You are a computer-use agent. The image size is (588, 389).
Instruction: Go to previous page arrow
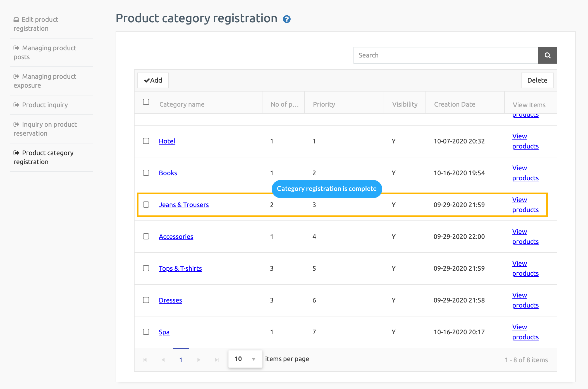click(163, 360)
